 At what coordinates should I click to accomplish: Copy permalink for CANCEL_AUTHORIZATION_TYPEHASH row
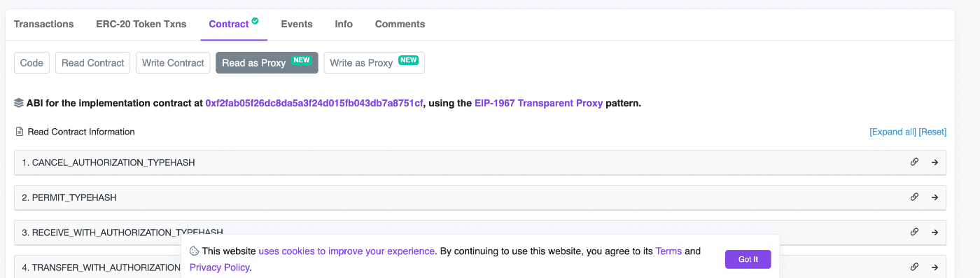pyautogui.click(x=914, y=162)
